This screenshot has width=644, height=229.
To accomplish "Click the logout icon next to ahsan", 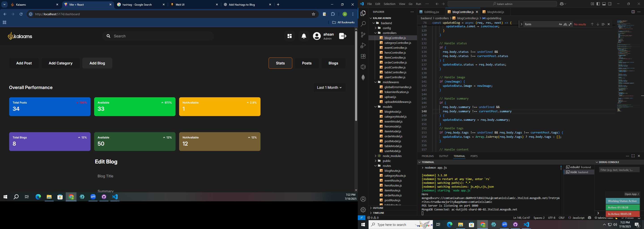I will coord(343,36).
